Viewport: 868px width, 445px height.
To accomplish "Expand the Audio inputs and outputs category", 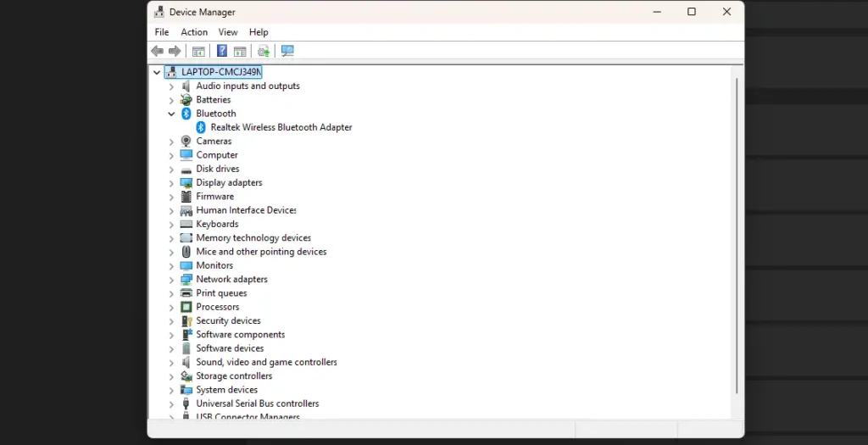I will 171,86.
